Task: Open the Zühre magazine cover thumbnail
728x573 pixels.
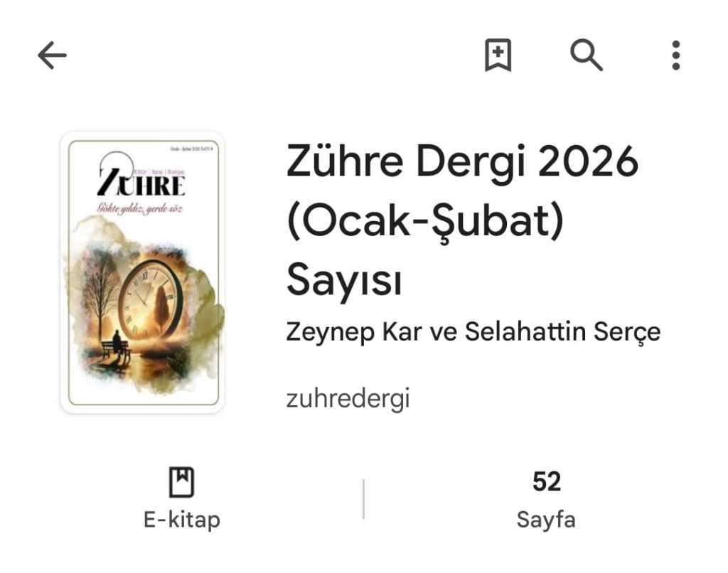Action: pyautogui.click(x=143, y=272)
